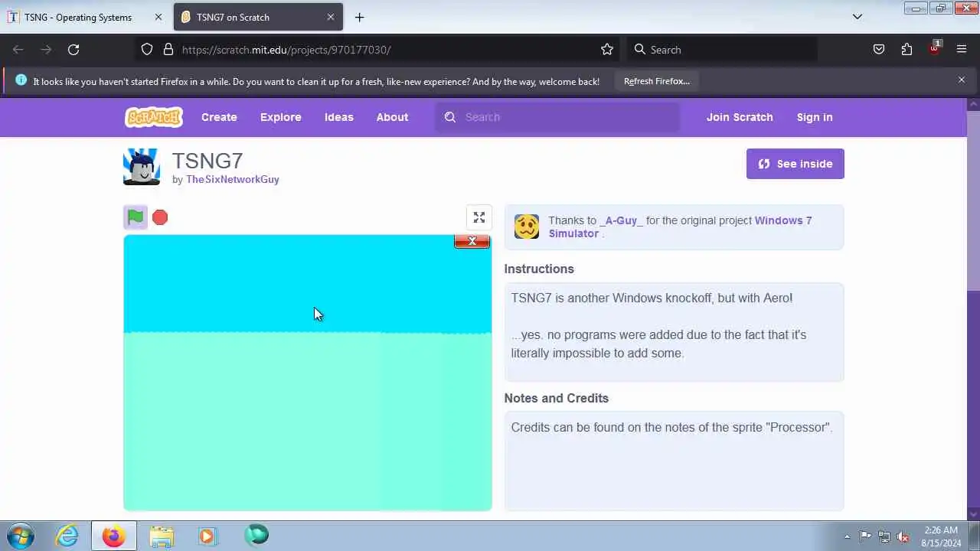Open the _A-Guy_ profile link

tap(621, 220)
